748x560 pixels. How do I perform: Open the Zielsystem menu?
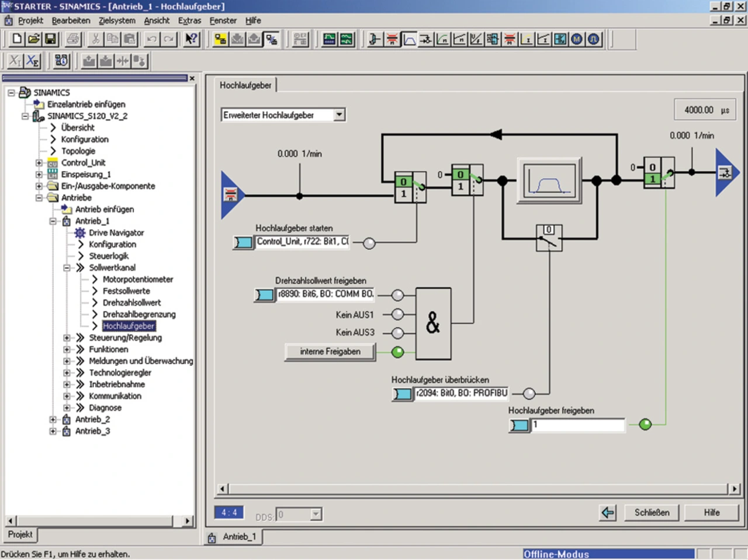point(117,20)
